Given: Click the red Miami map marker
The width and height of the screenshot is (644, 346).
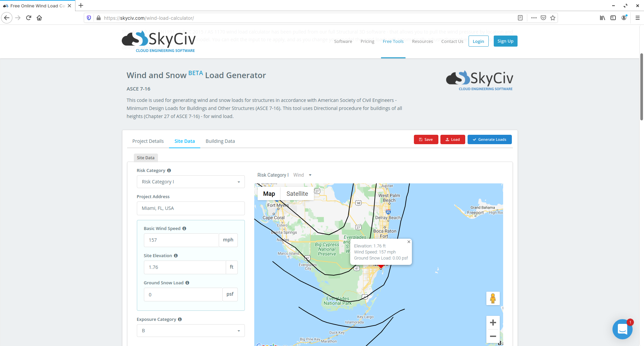Looking at the screenshot, I should click(381, 266).
